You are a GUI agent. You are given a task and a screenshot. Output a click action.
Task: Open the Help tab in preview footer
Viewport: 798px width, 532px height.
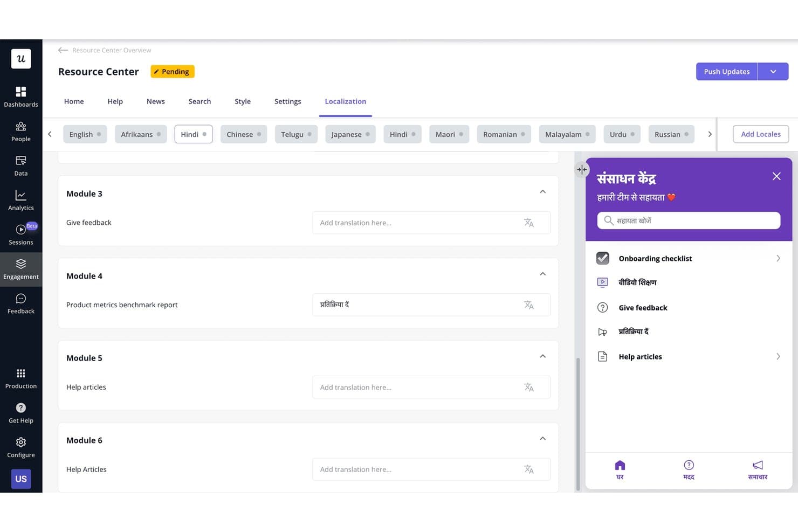click(689, 470)
